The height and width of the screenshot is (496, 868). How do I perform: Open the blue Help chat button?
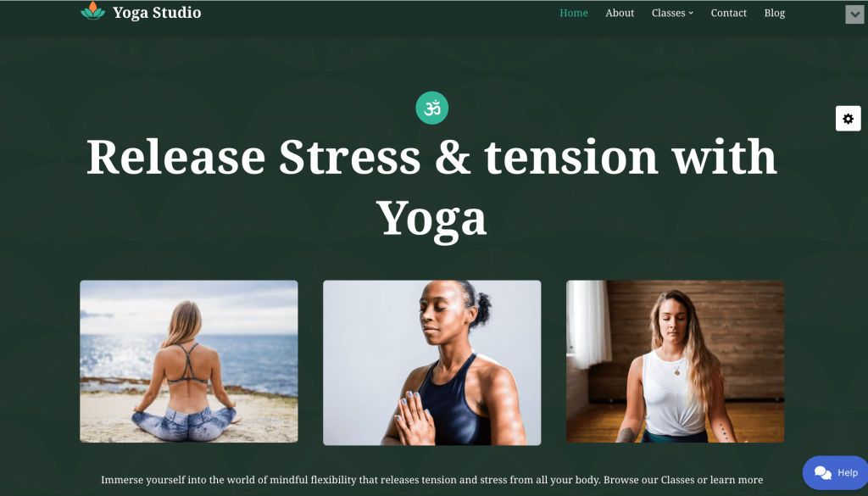[x=835, y=473]
